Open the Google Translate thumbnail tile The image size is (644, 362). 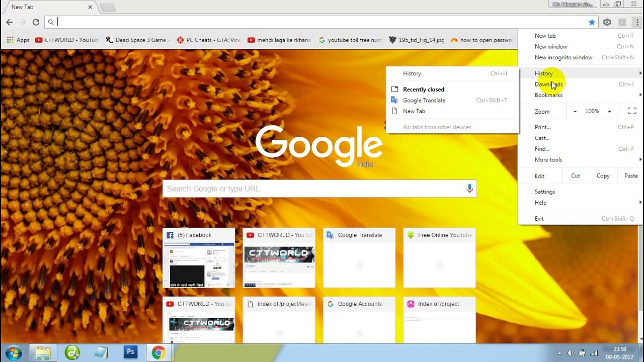click(359, 258)
